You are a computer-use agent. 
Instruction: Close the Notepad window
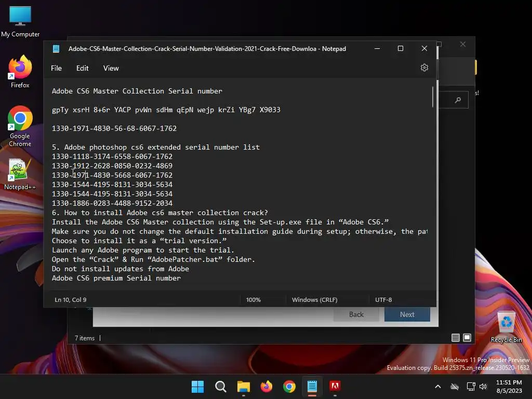coord(424,48)
